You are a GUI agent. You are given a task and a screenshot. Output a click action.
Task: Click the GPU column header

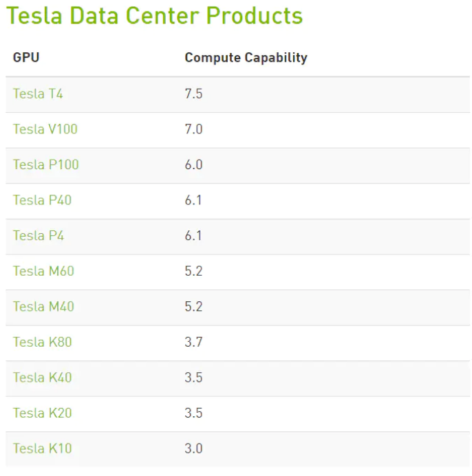tap(26, 57)
